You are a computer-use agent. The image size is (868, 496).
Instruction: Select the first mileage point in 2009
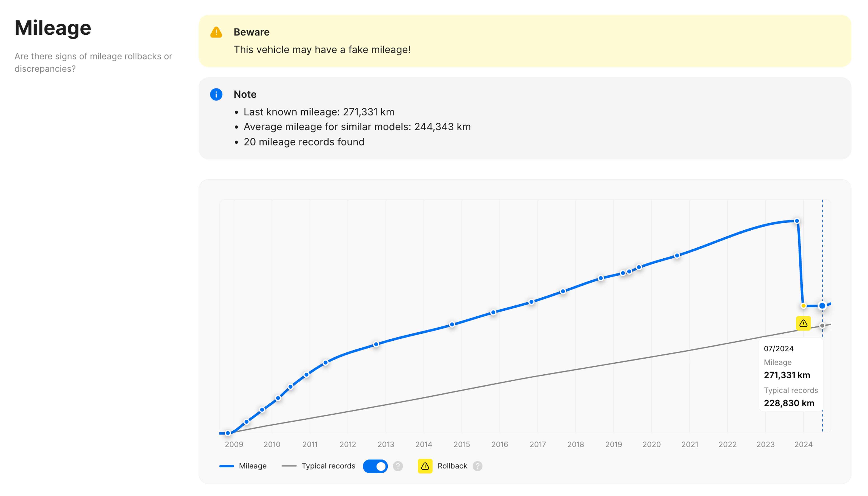(227, 433)
